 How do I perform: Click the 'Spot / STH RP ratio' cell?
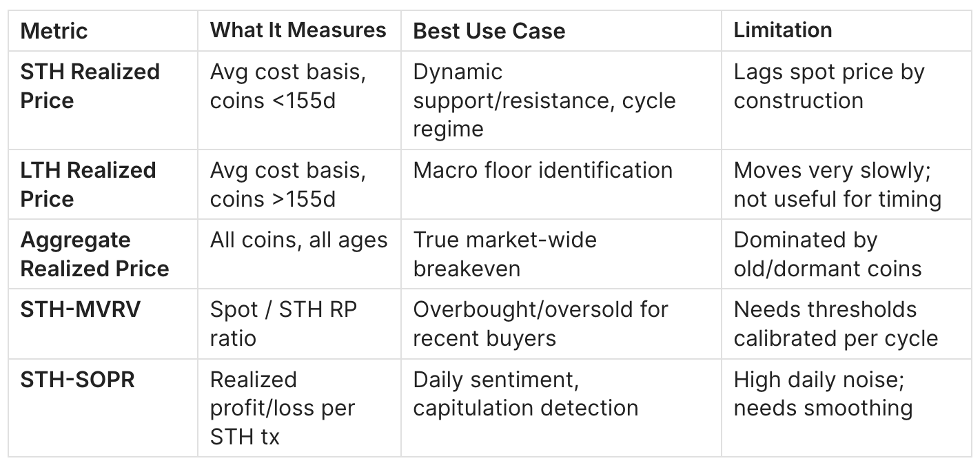283,324
